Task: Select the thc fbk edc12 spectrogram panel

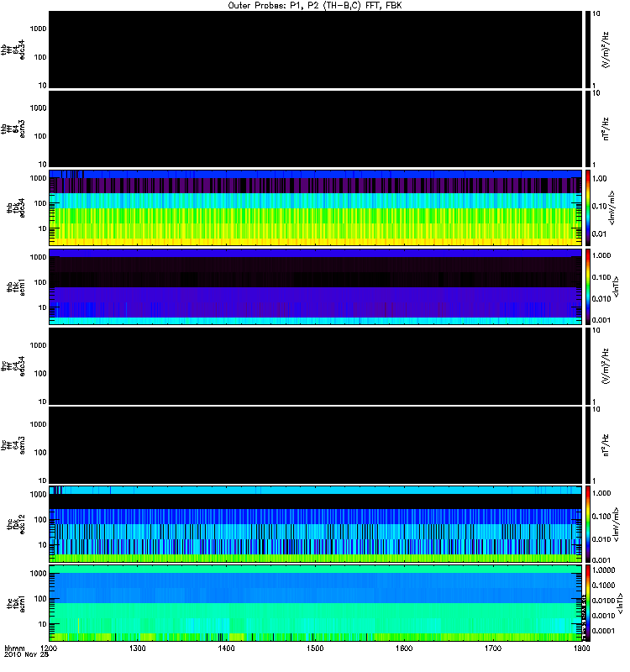Action: coord(315,524)
